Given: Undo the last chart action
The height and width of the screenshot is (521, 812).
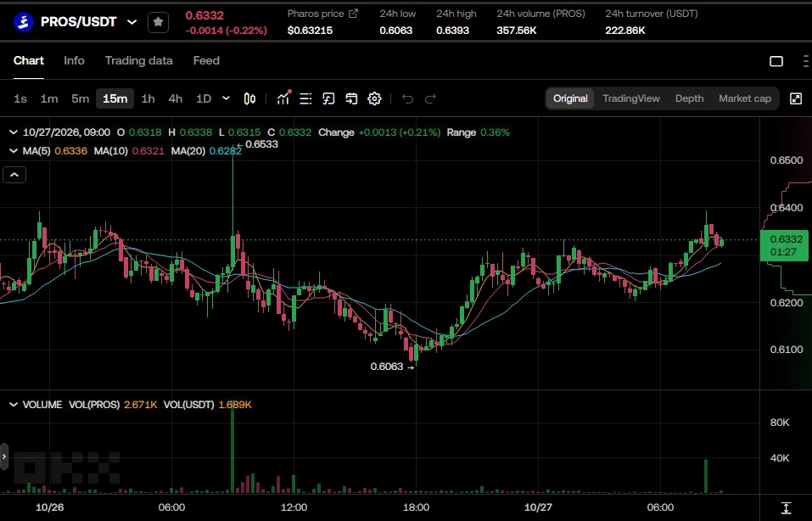Looking at the screenshot, I should tap(407, 98).
